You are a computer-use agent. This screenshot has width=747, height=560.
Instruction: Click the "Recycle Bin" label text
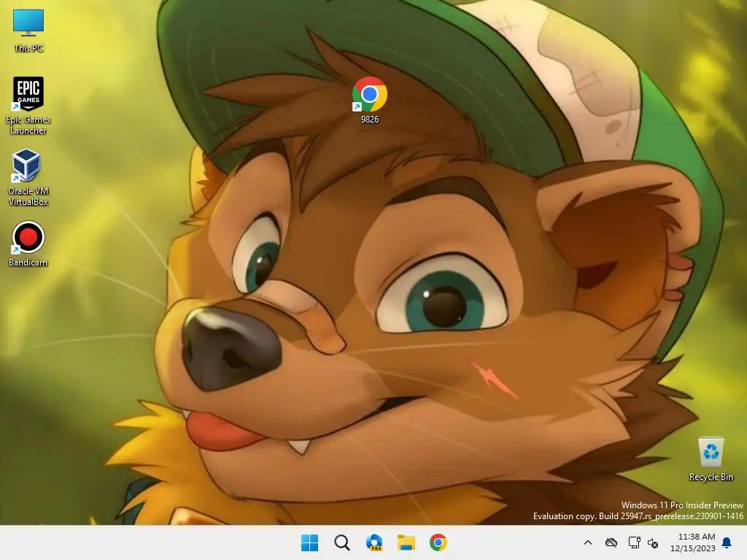tap(711, 477)
